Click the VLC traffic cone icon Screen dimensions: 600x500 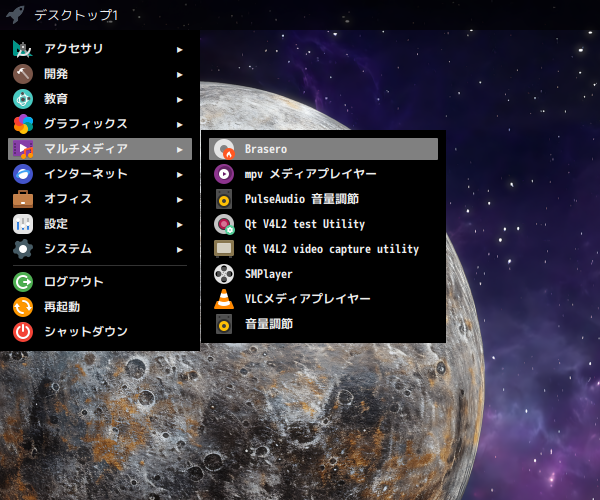click(224, 299)
